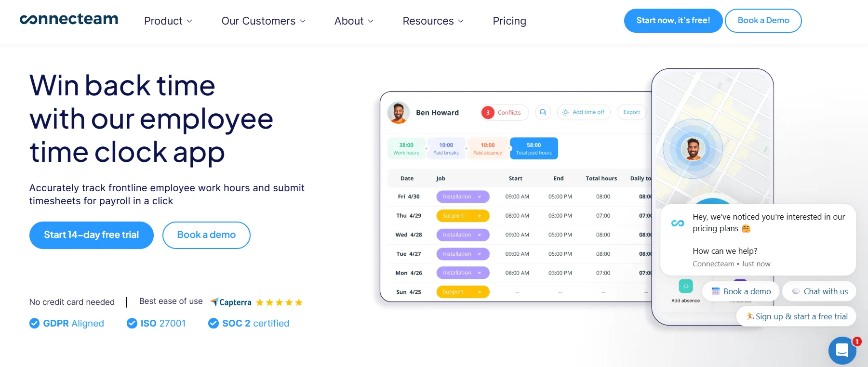Image resolution: width=868 pixels, height=367 pixels.
Task: Click the Capterra five-star rating
Action: click(x=279, y=302)
